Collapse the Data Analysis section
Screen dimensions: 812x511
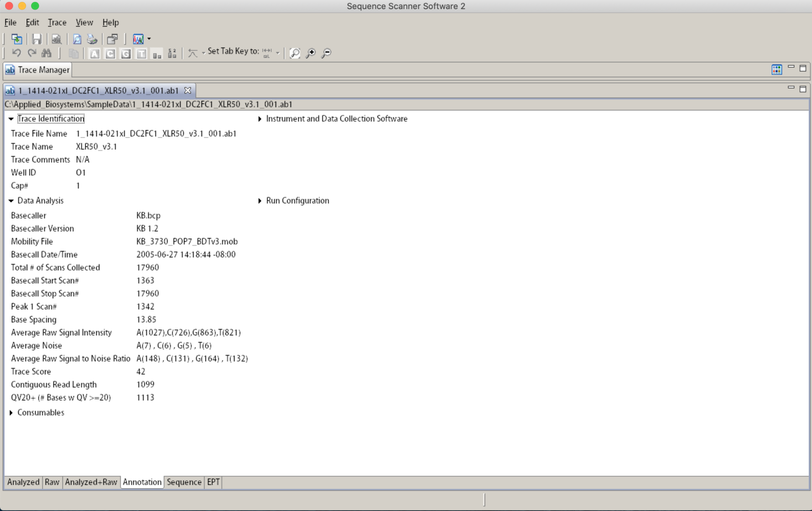[11, 200]
